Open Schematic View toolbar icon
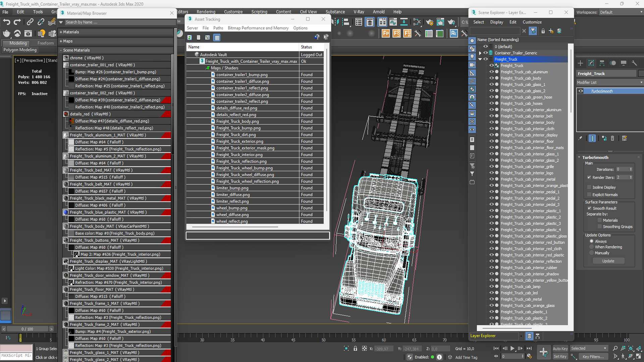644x362 pixels. point(404,22)
